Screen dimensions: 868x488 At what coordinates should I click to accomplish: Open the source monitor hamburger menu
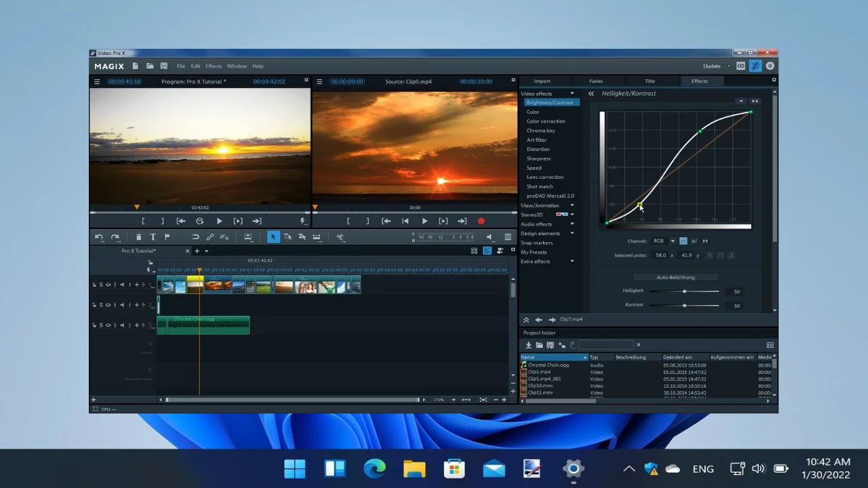point(319,81)
